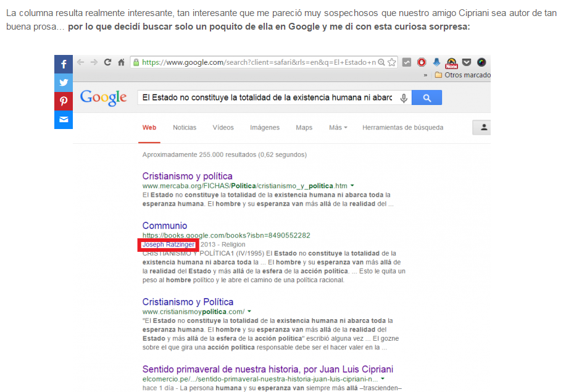566x392 pixels.
Task: Click the Joseph Ratzinger author link
Action: pyautogui.click(x=169, y=244)
